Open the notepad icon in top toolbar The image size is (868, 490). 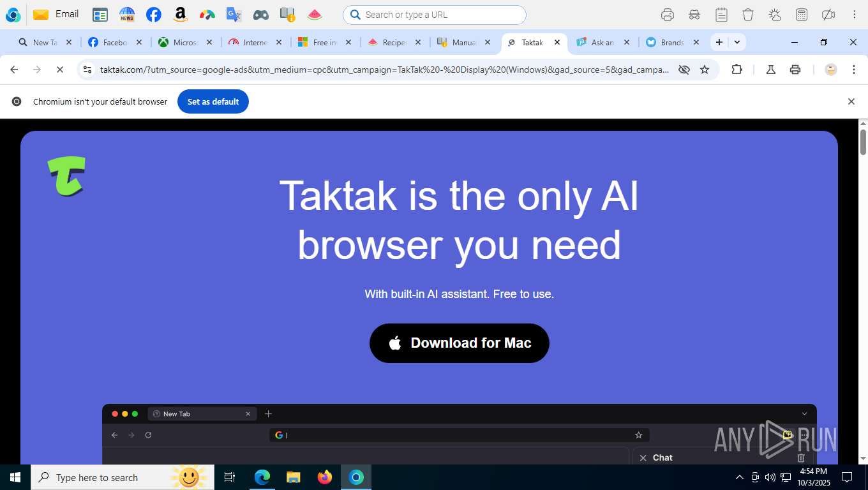pos(721,15)
